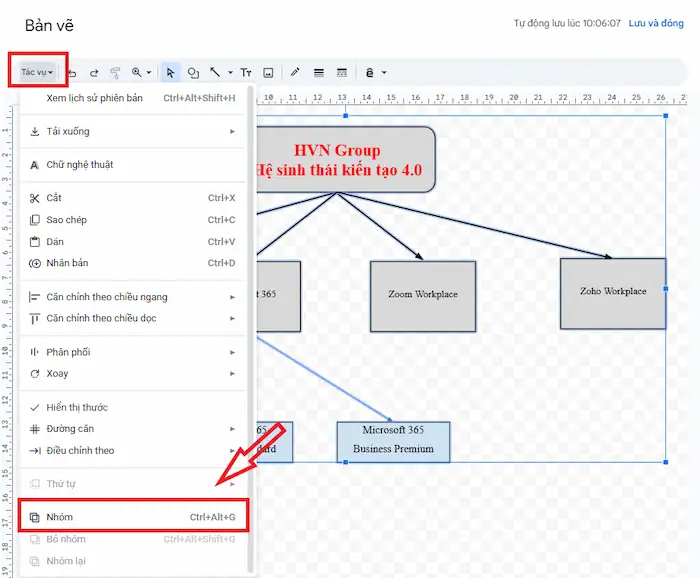Screen dimensions: 700x578
Task: Open the Thứ tự order submenu
Action: click(x=132, y=484)
